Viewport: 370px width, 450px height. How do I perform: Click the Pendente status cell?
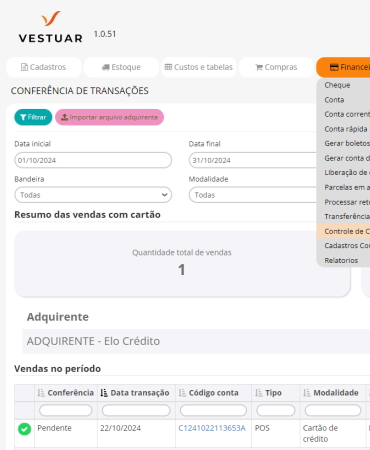click(66, 433)
